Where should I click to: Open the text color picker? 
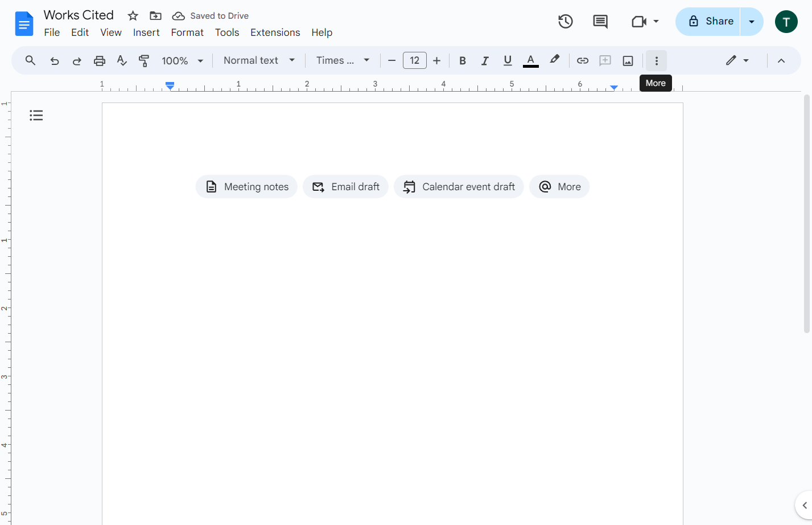coord(531,61)
